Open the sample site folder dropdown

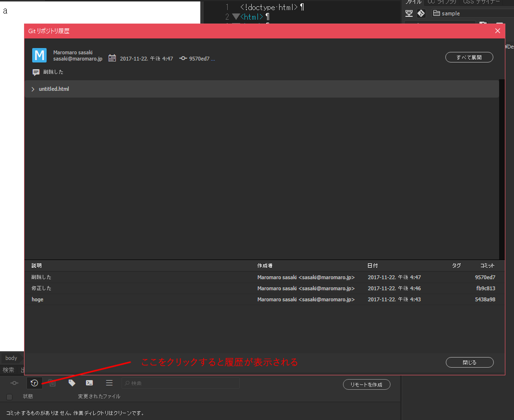tap(472, 13)
